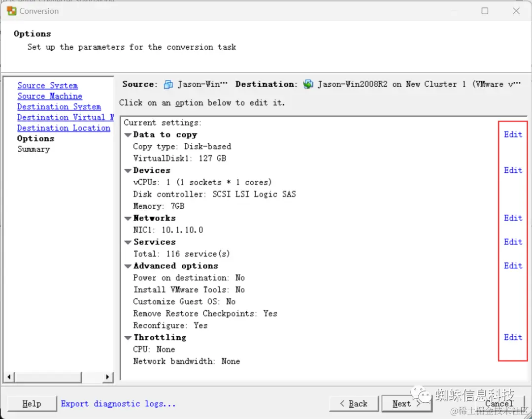This screenshot has height=419, width=532.
Task: Edit the Services settings
Action: click(x=513, y=242)
